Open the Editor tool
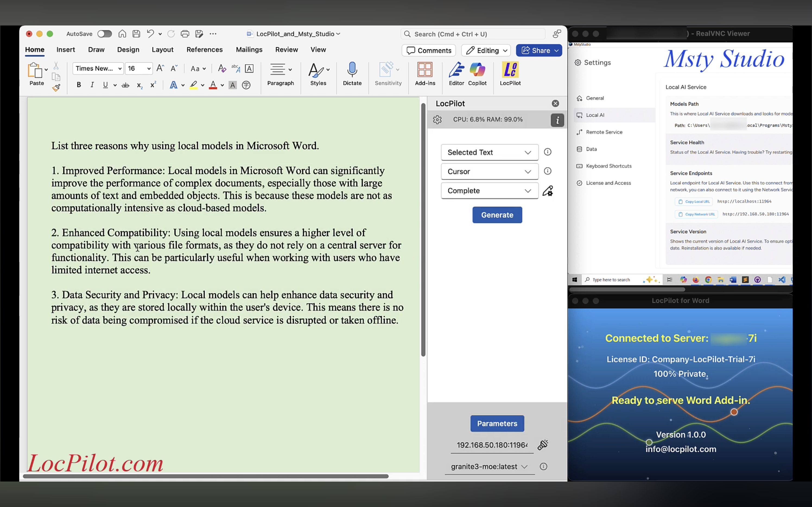 point(456,74)
